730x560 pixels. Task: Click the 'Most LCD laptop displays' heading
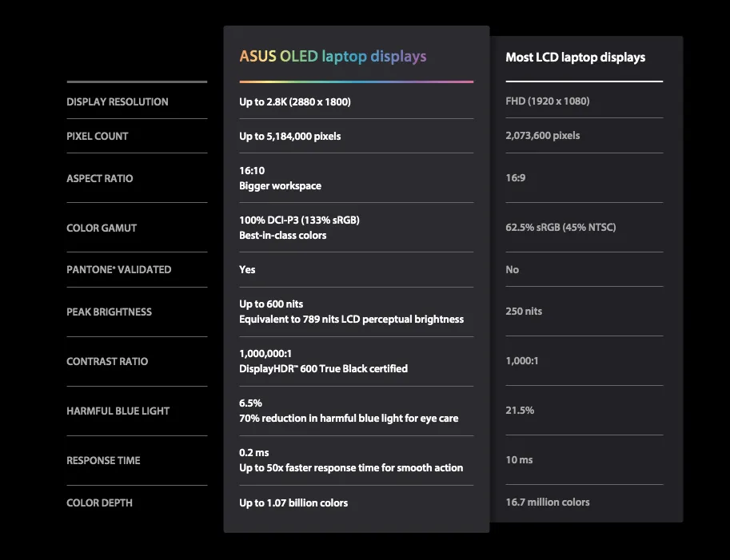tap(576, 58)
